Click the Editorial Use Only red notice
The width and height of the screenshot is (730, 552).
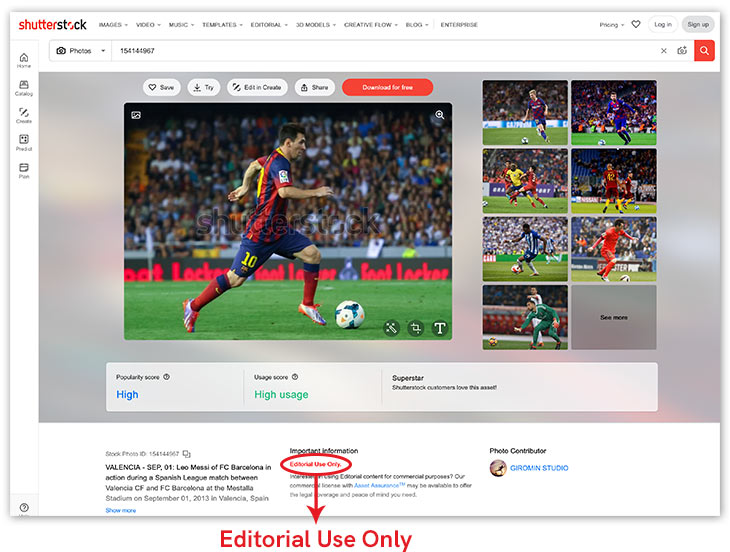tap(315, 464)
